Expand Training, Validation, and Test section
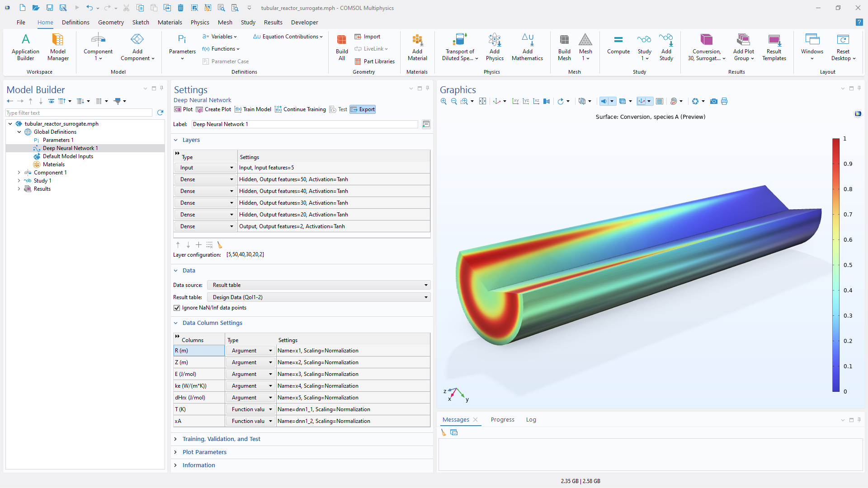The width and height of the screenshot is (868, 488). tap(221, 439)
